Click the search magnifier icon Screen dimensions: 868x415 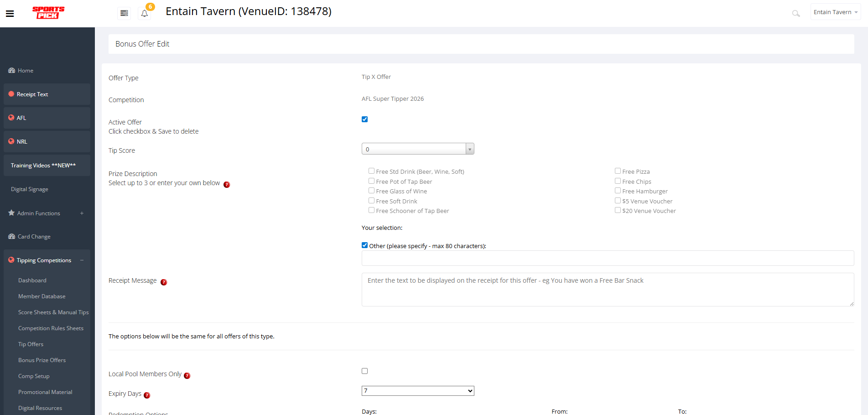pyautogui.click(x=795, y=14)
